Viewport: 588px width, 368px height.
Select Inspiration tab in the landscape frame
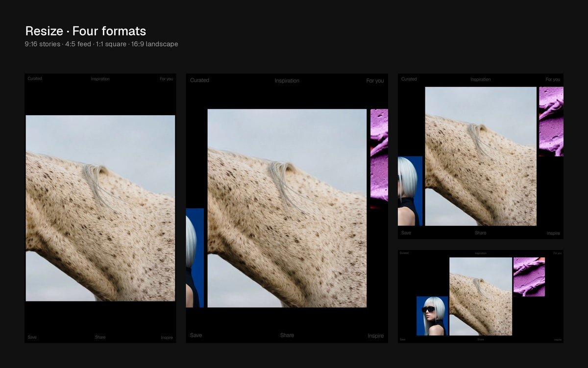click(481, 253)
